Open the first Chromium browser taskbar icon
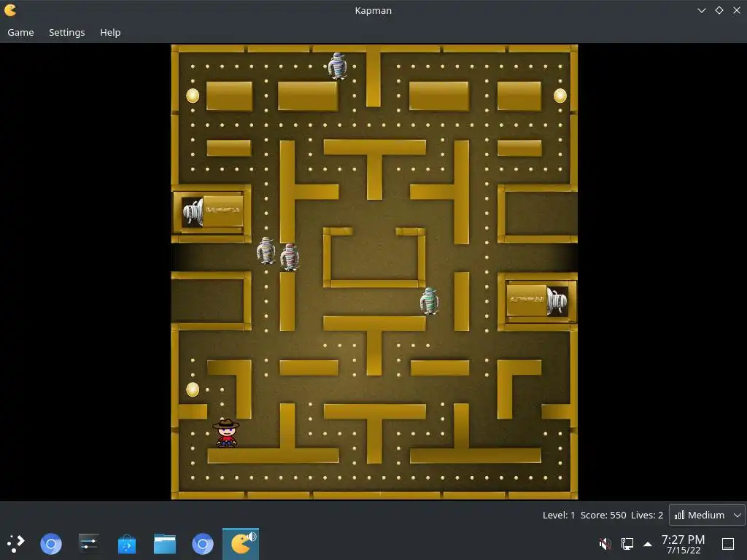This screenshot has height=560, width=747. tap(51, 544)
